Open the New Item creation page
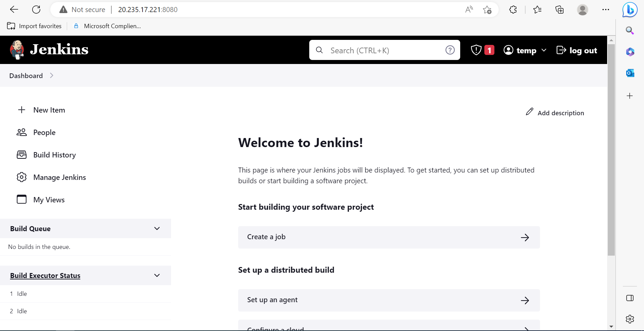 (49, 110)
